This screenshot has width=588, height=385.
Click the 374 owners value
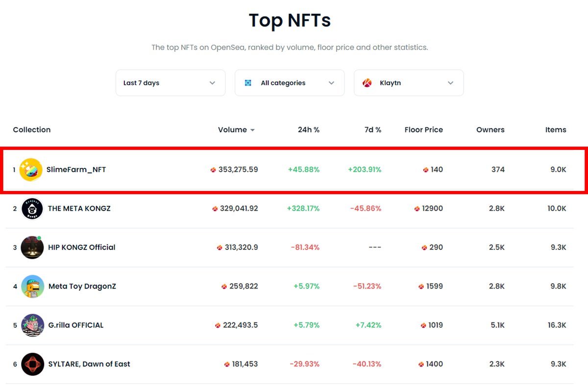(498, 169)
